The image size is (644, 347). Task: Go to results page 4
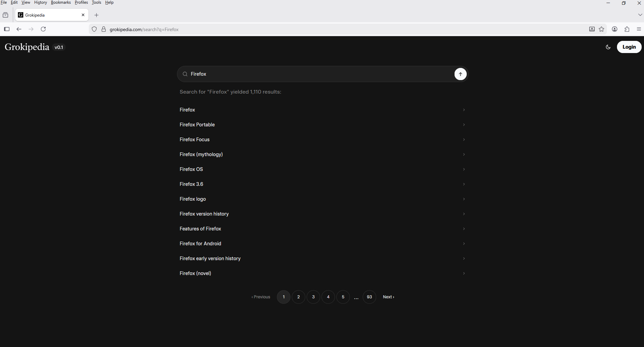pyautogui.click(x=328, y=297)
